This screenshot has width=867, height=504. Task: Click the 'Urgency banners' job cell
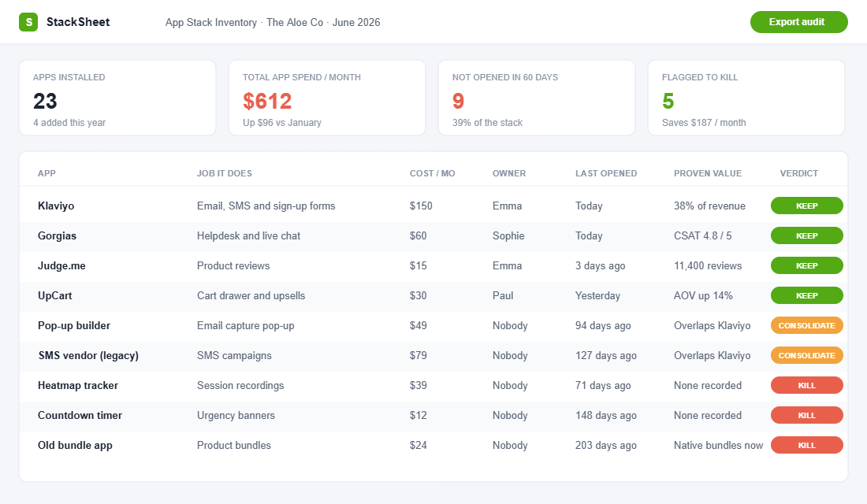236,415
